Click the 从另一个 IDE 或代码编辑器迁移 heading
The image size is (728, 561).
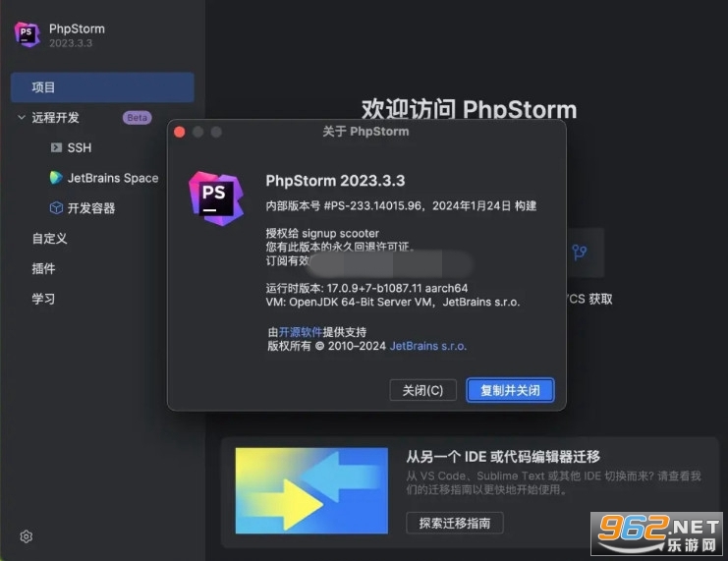[x=503, y=457]
